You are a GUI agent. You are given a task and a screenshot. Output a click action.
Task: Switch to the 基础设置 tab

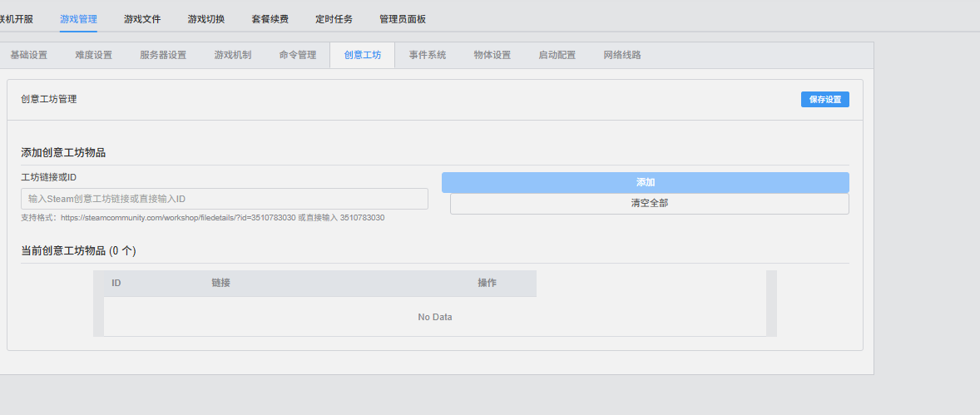(29, 55)
